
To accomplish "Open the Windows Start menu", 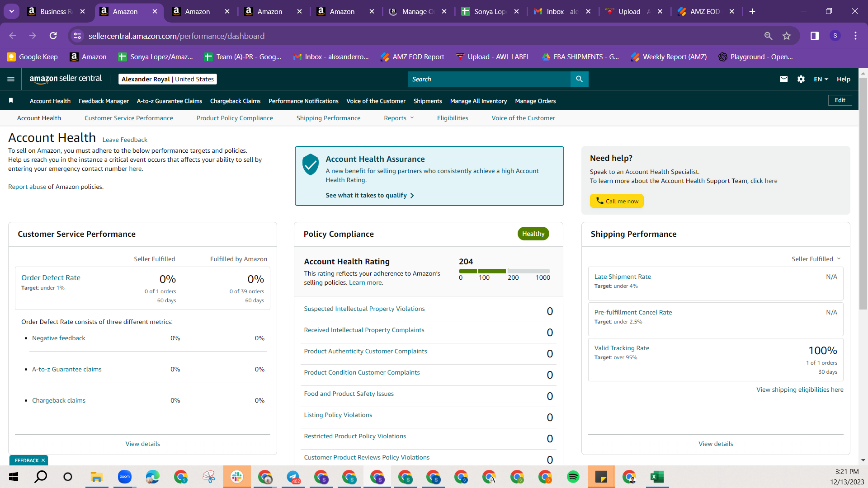I will coord(14,477).
